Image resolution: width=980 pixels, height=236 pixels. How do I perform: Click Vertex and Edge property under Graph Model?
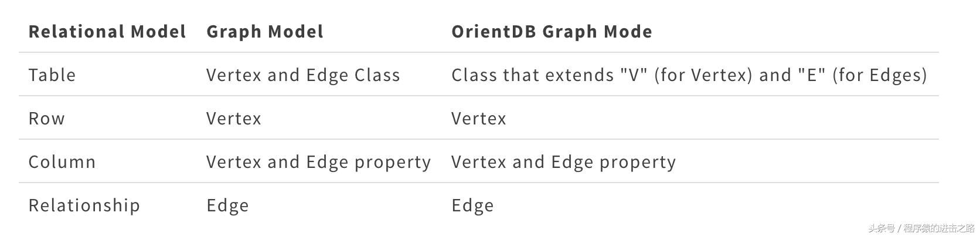(318, 162)
